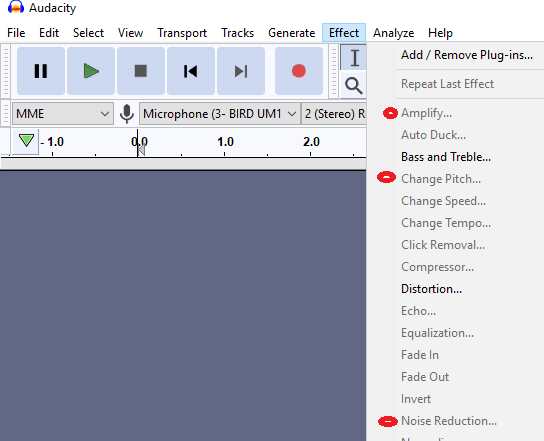The image size is (544, 441).
Task: Click the tools toolbar drag grabber
Action: [333, 71]
